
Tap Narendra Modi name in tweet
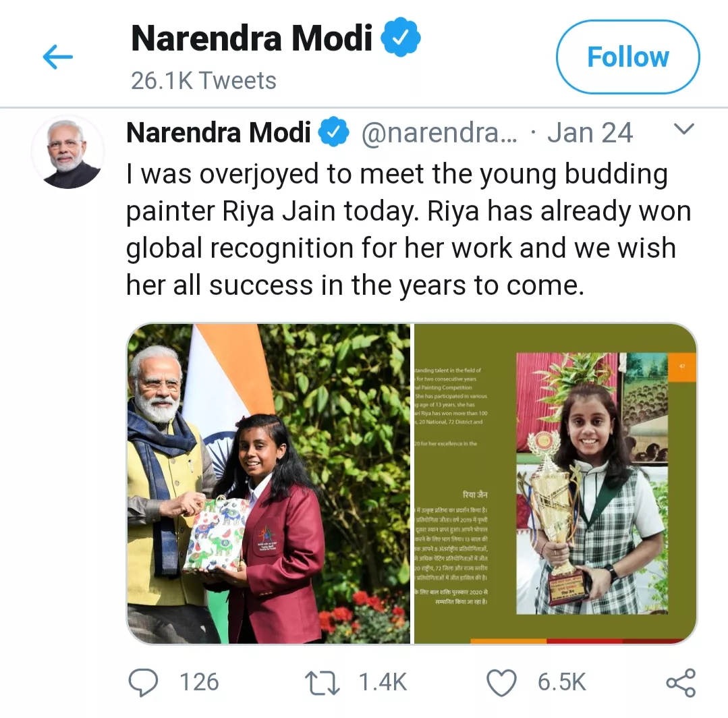click(x=219, y=133)
